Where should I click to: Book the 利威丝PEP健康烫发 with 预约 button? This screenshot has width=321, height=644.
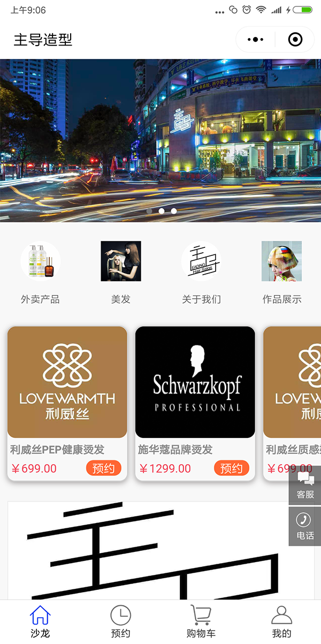[x=104, y=468]
